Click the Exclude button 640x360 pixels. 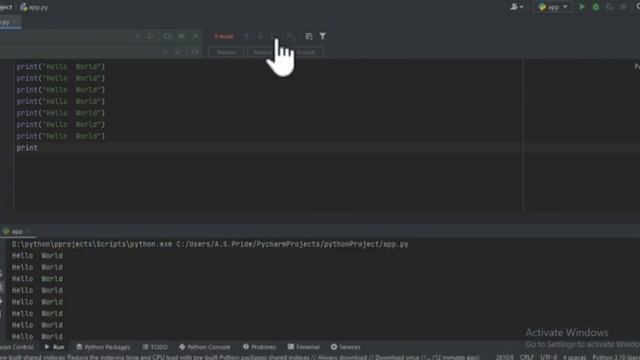pyautogui.click(x=305, y=52)
